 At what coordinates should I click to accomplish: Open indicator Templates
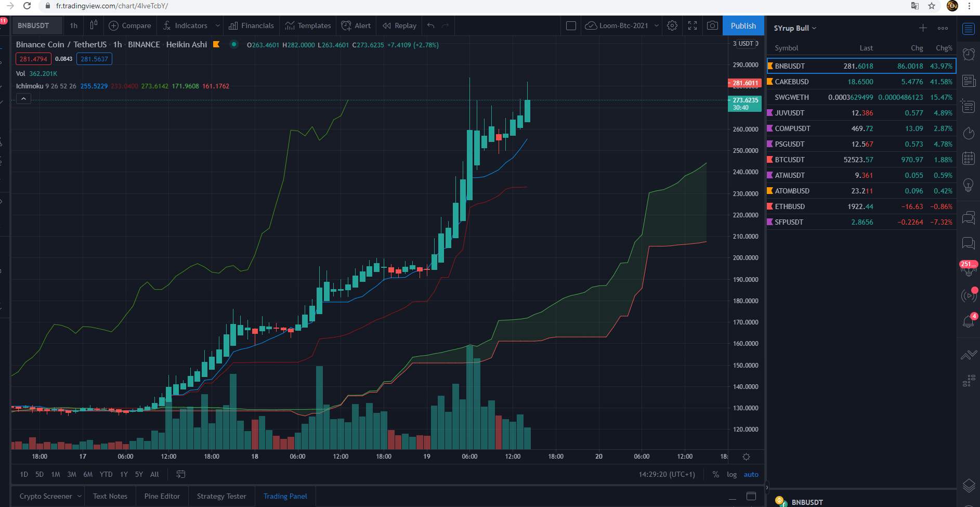pyautogui.click(x=308, y=25)
